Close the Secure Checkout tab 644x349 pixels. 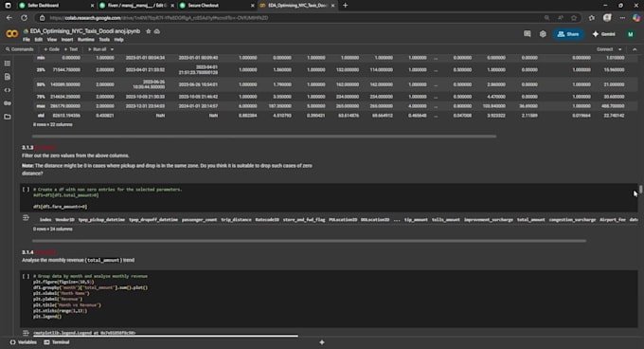pos(252,6)
